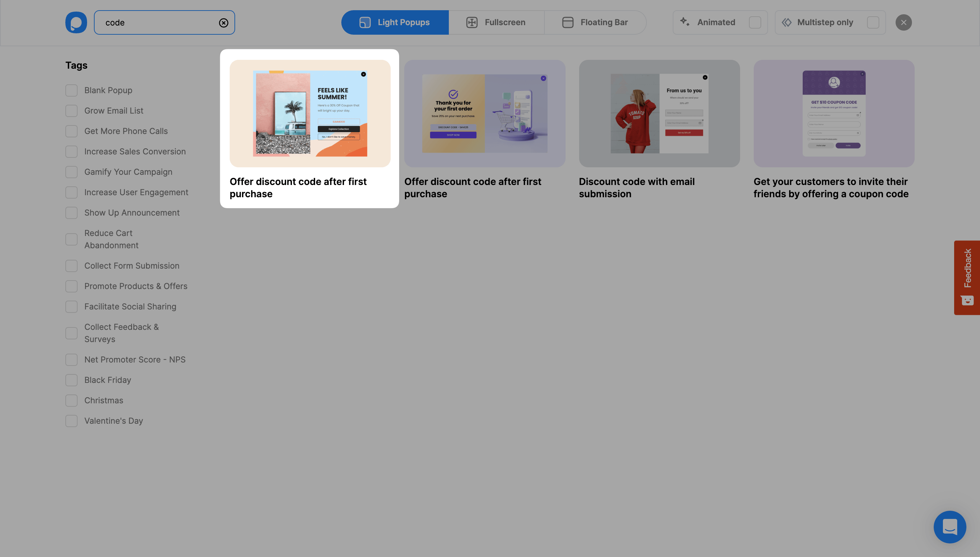980x557 pixels.
Task: Select the Animated toggle switch
Action: coord(755,22)
